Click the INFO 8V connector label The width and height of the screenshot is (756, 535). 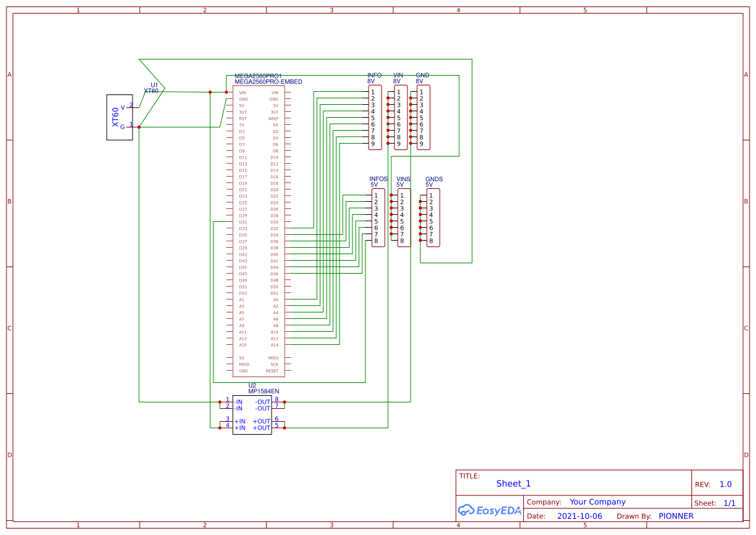[x=374, y=78]
